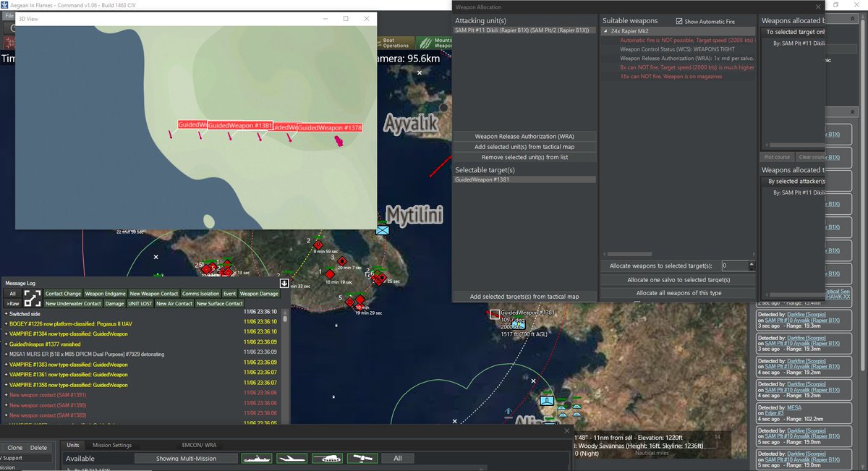Open Boat Operations toolbar item

pyautogui.click(x=395, y=43)
